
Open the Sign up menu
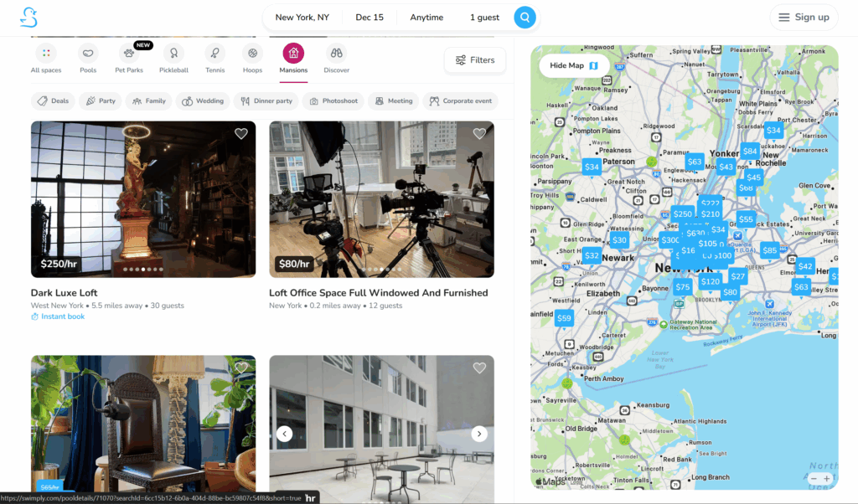[x=804, y=18]
